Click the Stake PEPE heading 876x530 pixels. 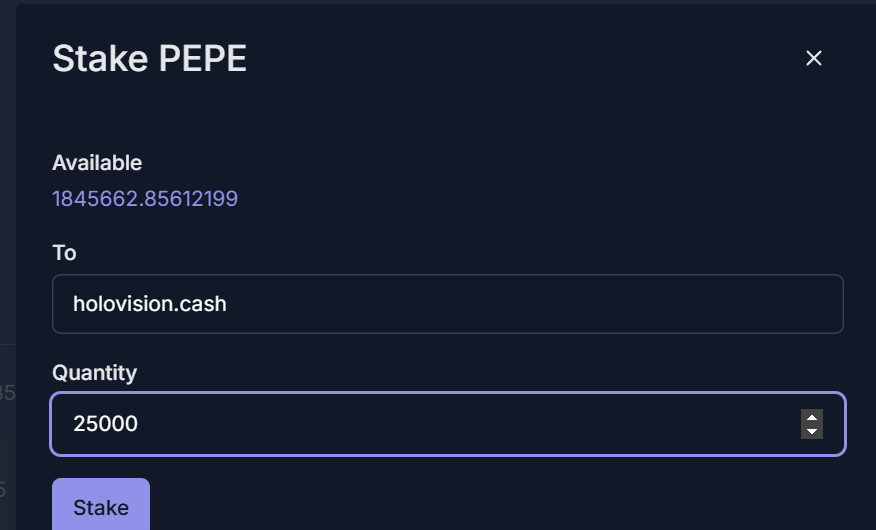[x=150, y=59]
